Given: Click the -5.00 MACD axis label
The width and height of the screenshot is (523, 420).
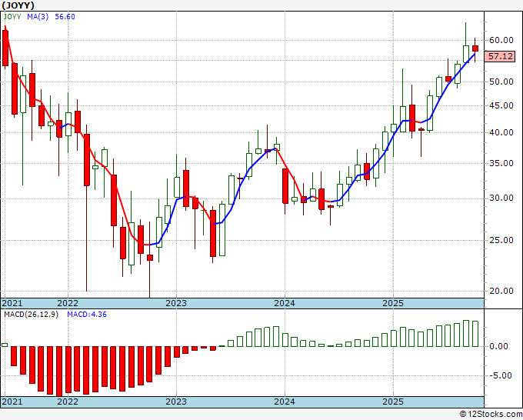Looking at the screenshot, I should (500, 375).
